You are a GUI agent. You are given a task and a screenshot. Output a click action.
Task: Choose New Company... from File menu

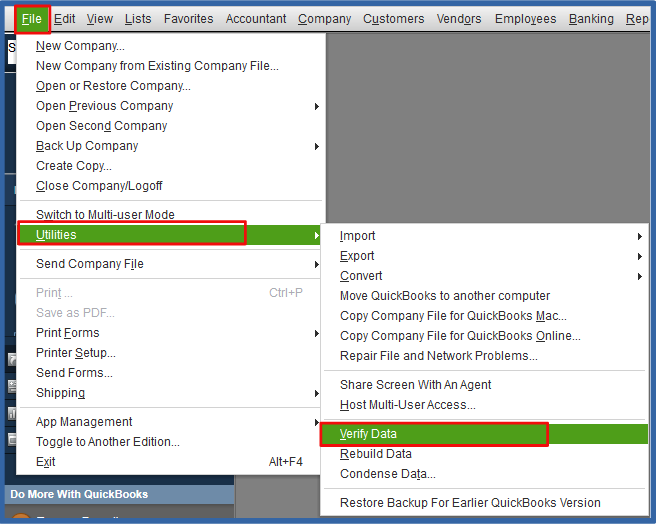coord(169,46)
